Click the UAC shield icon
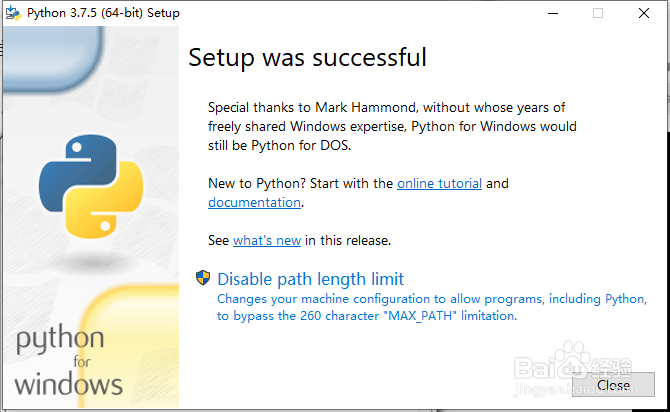670x412 pixels. pyautogui.click(x=203, y=278)
